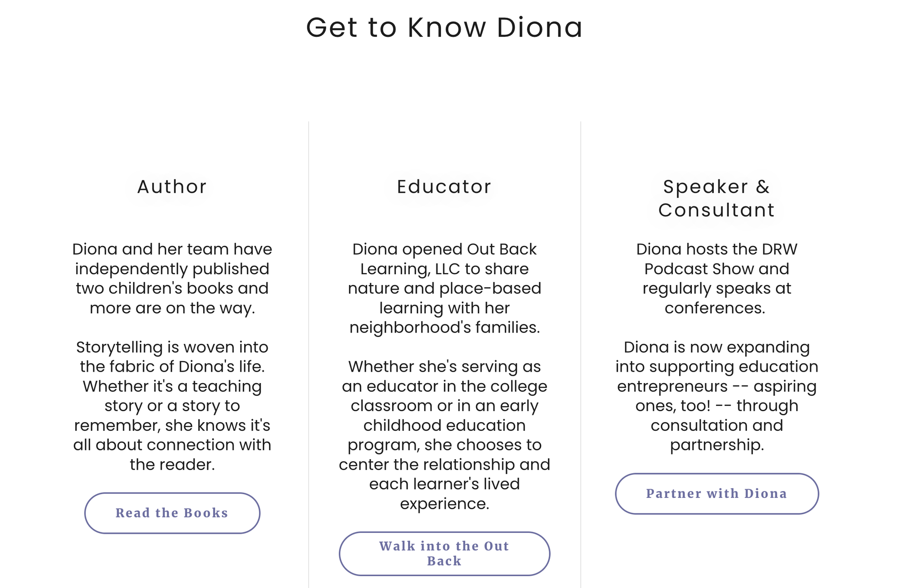The height and width of the screenshot is (588, 911).
Task: Select the paragraph about supporting education entrepreneurs
Action: pyautogui.click(x=717, y=396)
